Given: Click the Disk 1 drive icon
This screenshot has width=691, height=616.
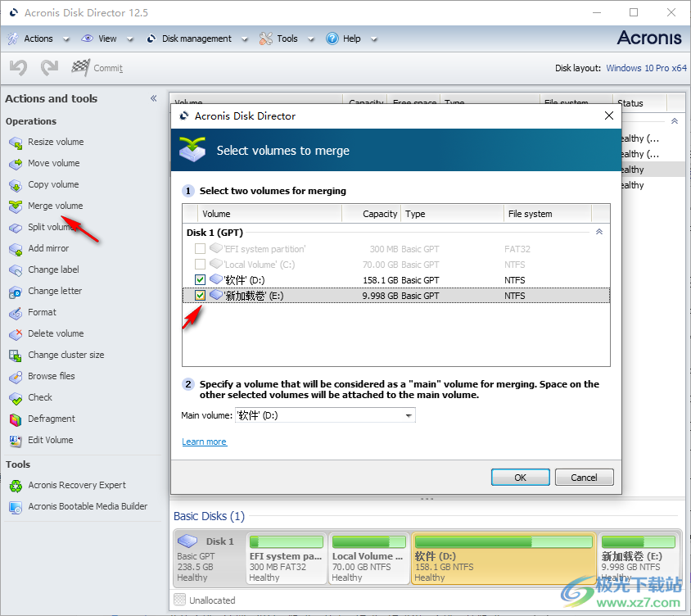Looking at the screenshot, I should [x=187, y=541].
